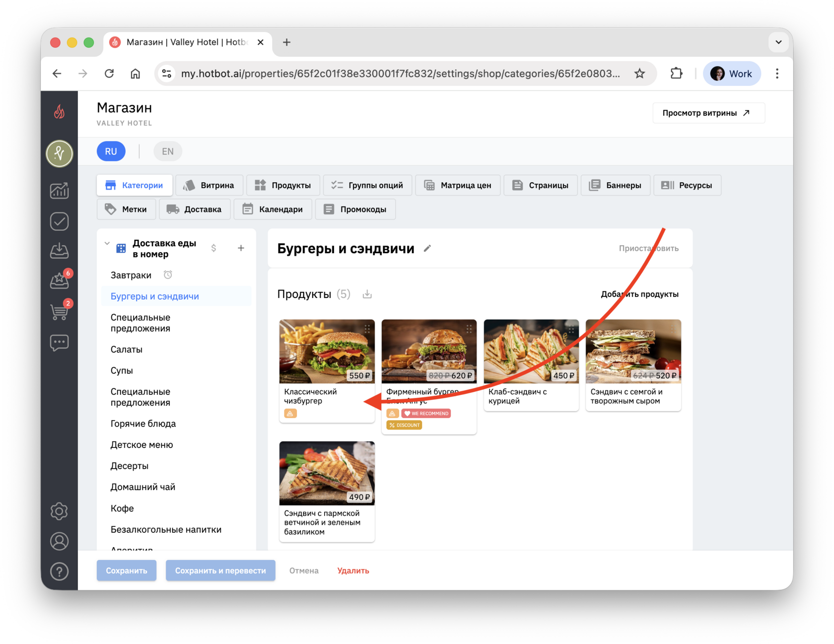Switch language to EN

168,151
